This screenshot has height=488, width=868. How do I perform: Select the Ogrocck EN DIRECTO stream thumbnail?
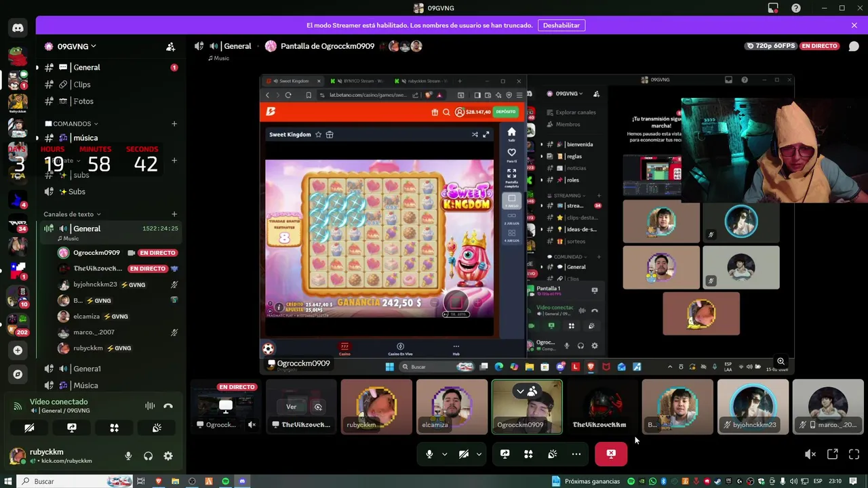226,407
